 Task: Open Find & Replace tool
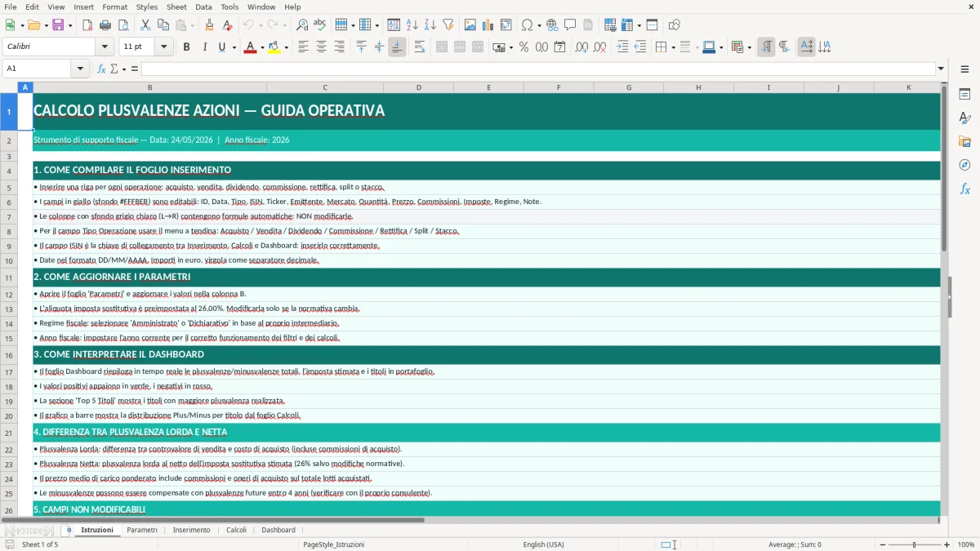coord(302,25)
